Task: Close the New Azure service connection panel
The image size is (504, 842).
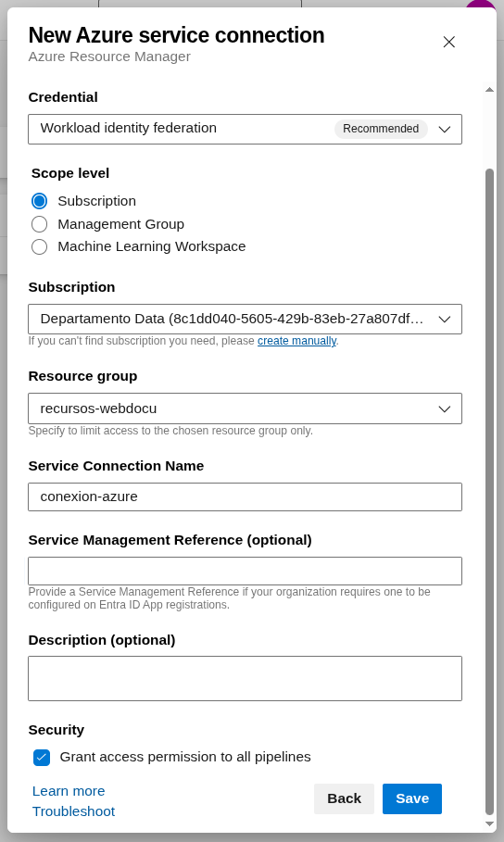Action: (x=448, y=42)
